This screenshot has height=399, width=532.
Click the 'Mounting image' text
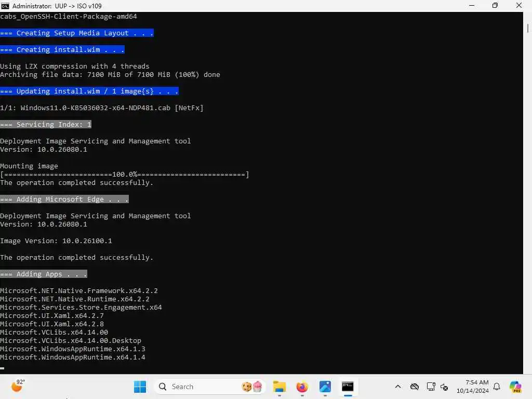click(29, 166)
